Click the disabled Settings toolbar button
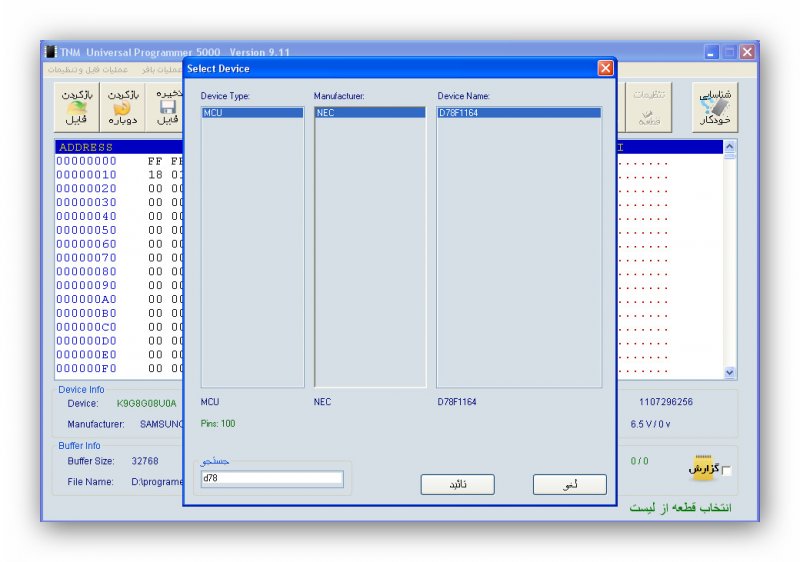 coord(648,108)
